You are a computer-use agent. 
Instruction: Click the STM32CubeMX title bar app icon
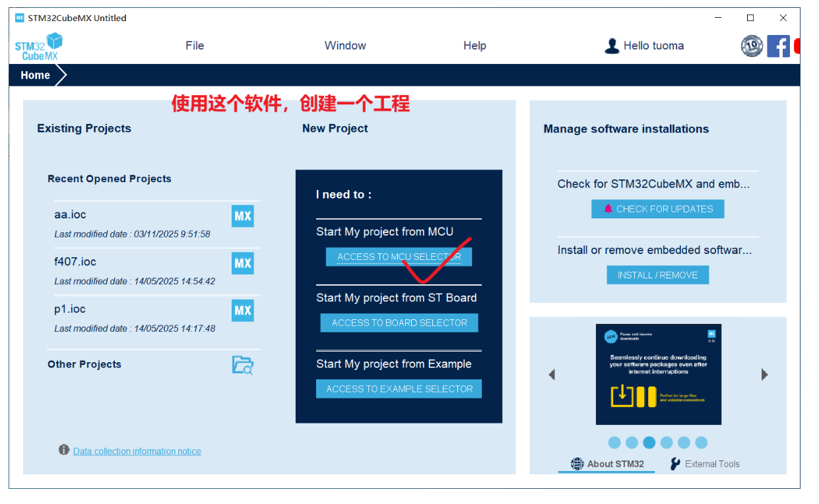pos(19,18)
